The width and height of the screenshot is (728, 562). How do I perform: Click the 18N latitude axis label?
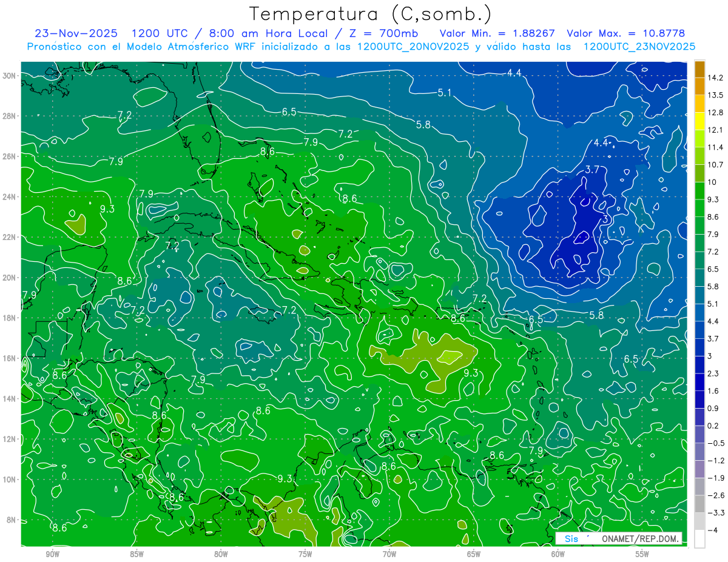(x=10, y=318)
